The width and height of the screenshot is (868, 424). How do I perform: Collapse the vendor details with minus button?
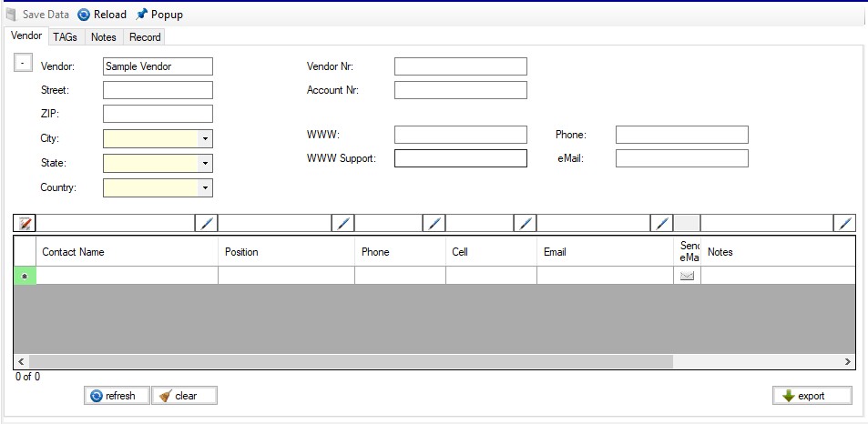pyautogui.click(x=23, y=63)
